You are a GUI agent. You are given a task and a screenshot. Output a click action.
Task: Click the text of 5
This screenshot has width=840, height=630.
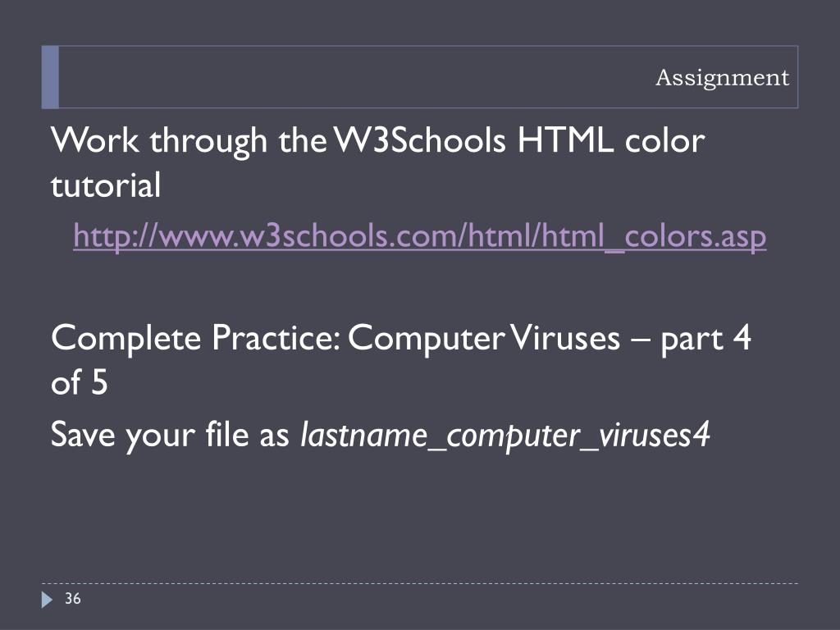(x=80, y=382)
